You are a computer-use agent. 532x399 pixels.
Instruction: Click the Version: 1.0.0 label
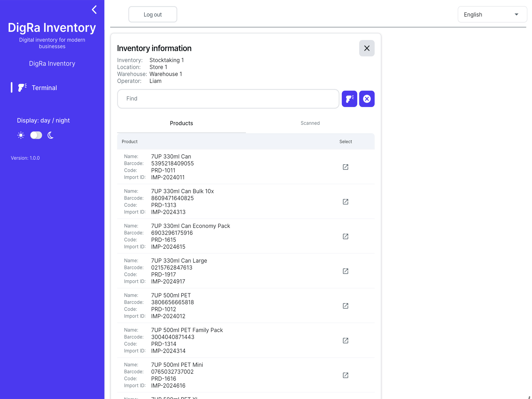[25, 158]
